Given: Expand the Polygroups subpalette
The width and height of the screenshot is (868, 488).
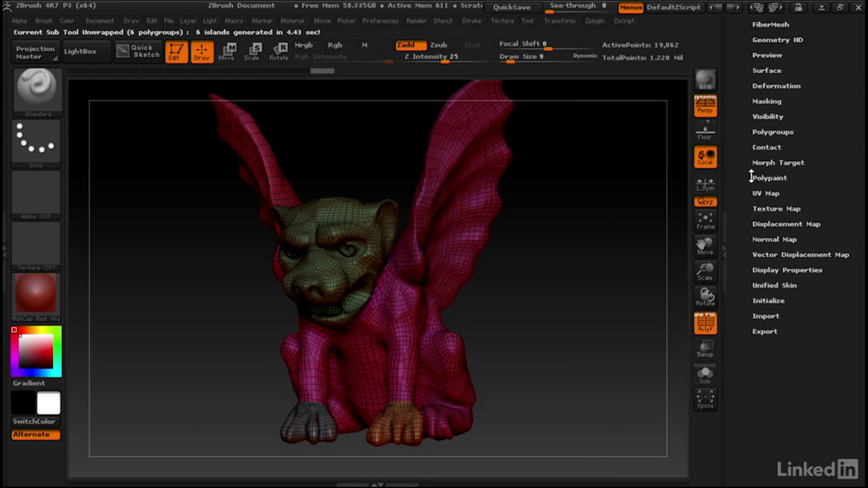Looking at the screenshot, I should (x=772, y=132).
